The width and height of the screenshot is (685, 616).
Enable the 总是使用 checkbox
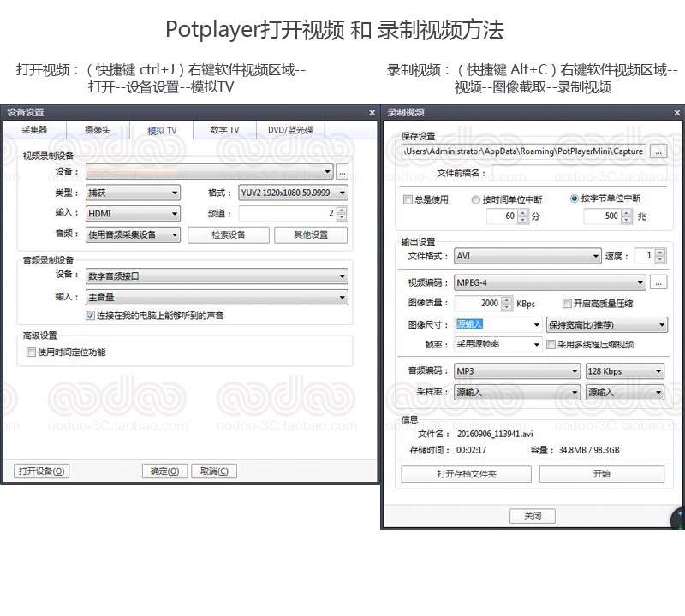(x=408, y=199)
